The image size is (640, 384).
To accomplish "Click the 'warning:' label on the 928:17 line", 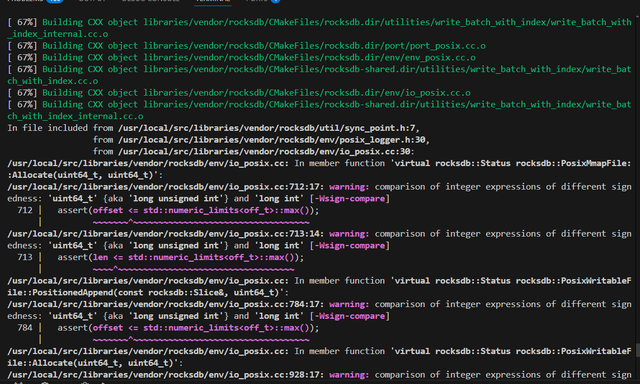I will pos(349,375).
